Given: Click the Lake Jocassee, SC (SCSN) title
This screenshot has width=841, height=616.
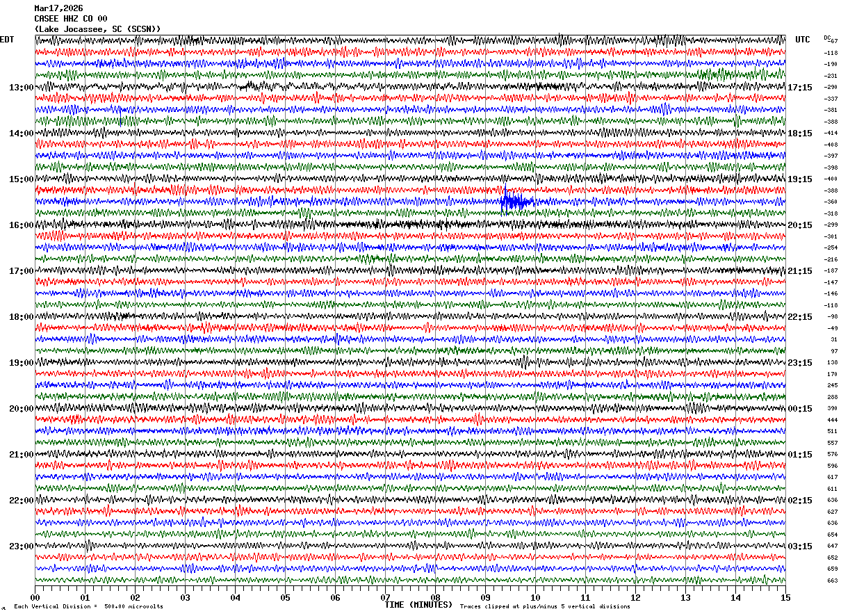Looking at the screenshot, I should (x=97, y=29).
